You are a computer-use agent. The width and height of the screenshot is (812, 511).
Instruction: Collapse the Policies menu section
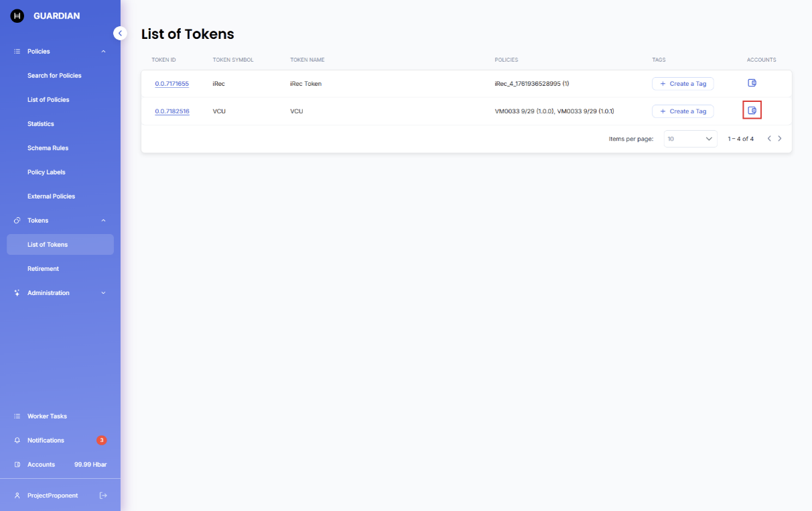(103, 52)
